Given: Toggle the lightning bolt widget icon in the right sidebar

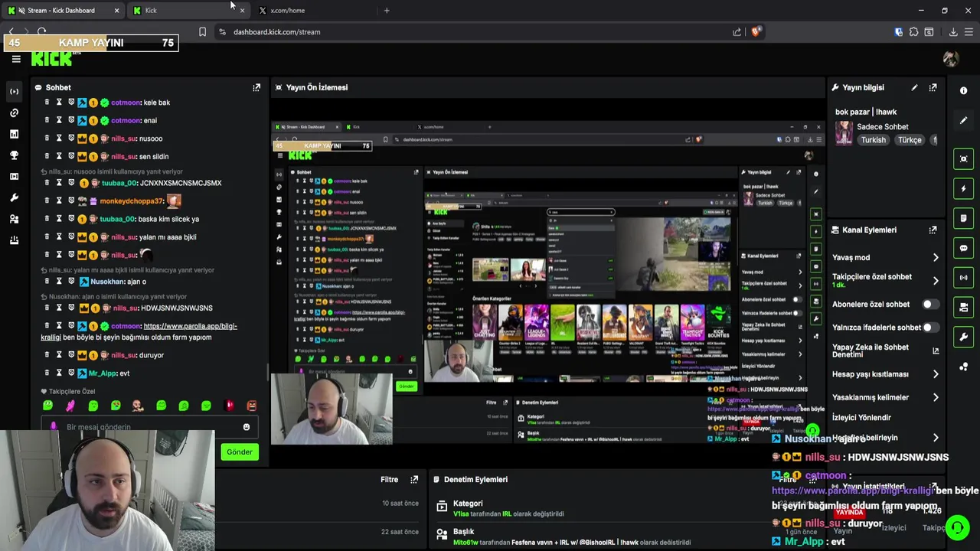Looking at the screenshot, I should pos(963,189).
